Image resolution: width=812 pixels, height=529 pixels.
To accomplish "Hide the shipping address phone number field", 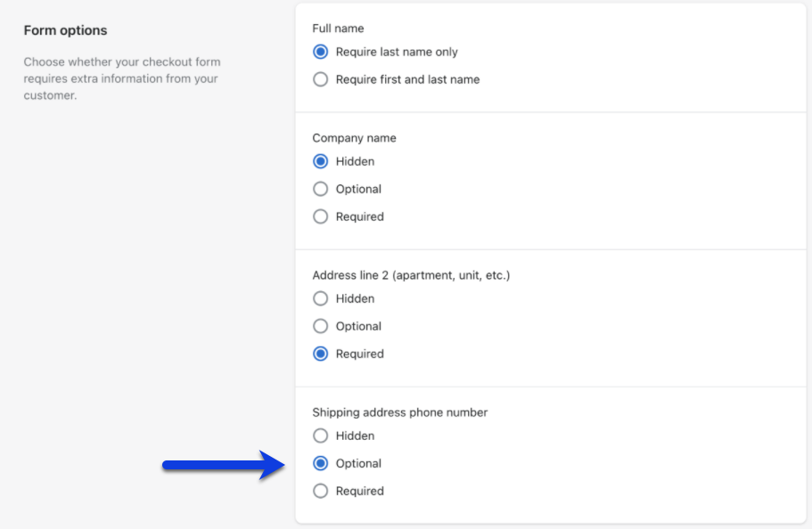I will [321, 435].
